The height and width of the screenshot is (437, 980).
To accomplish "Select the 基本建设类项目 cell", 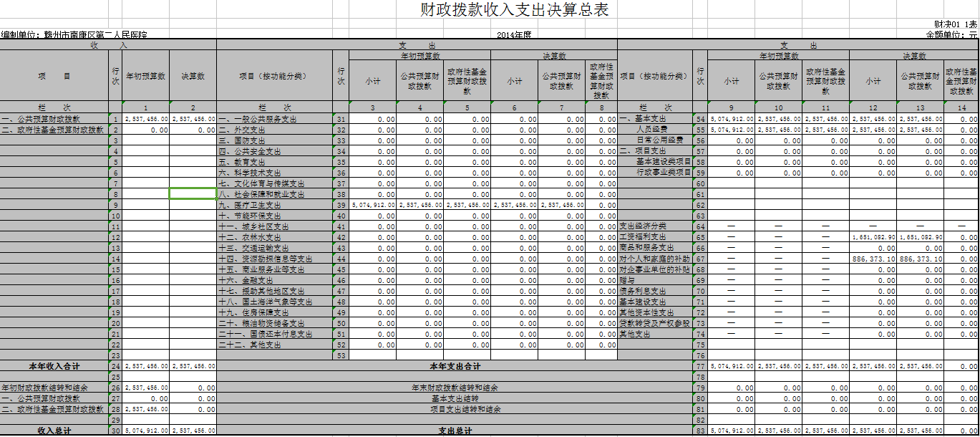I will [x=655, y=163].
